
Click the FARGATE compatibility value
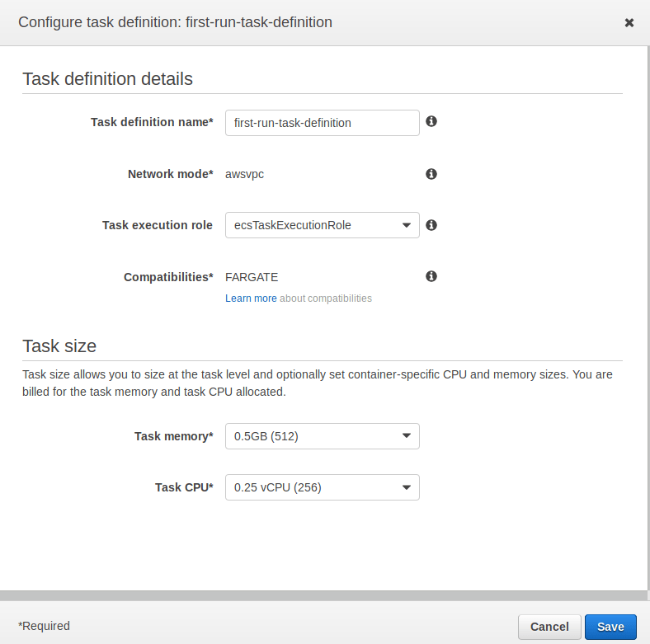click(252, 277)
